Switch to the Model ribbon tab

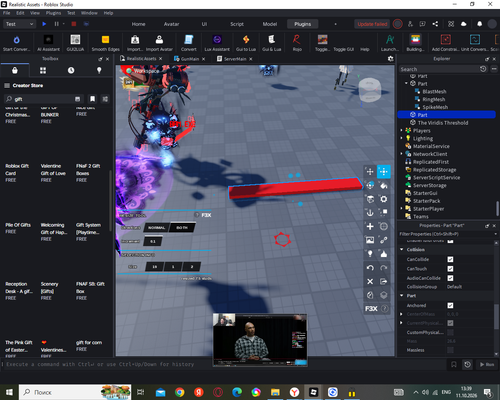(x=270, y=24)
